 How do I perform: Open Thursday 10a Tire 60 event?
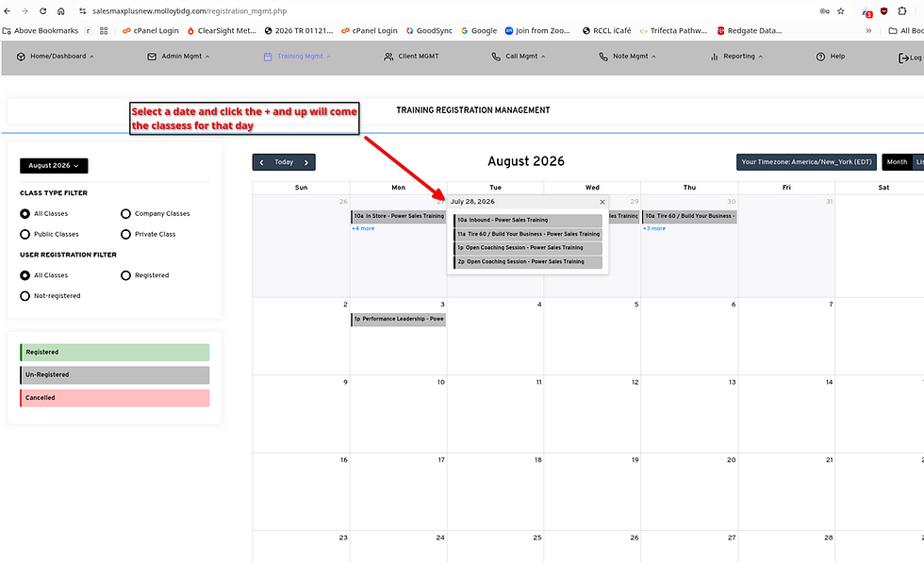pyautogui.click(x=689, y=216)
